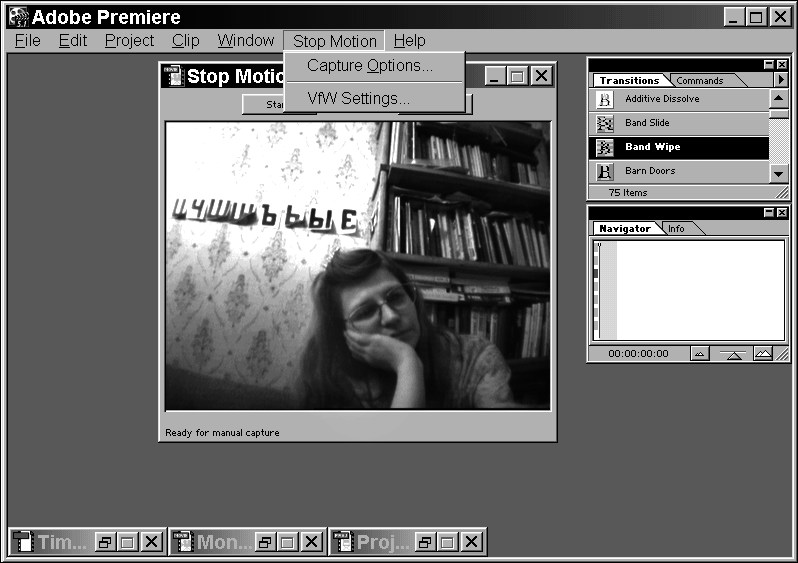Close the Navigator palette
This screenshot has width=798, height=563.
tap(782, 212)
